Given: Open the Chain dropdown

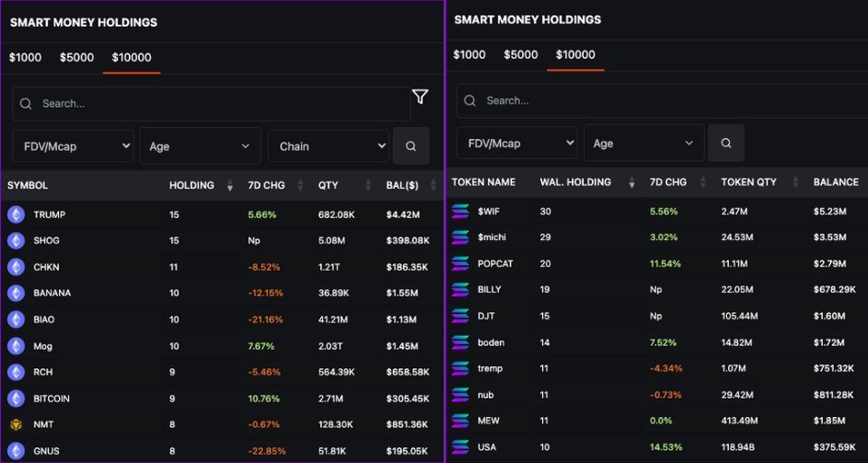Looking at the screenshot, I should 329,146.
